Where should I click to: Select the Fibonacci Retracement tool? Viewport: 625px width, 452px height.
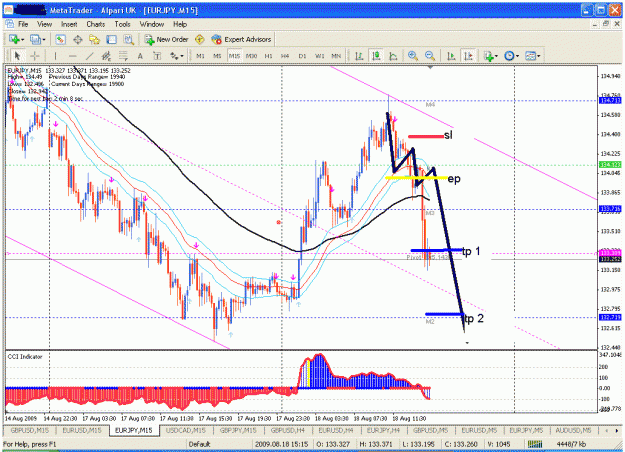click(123, 56)
